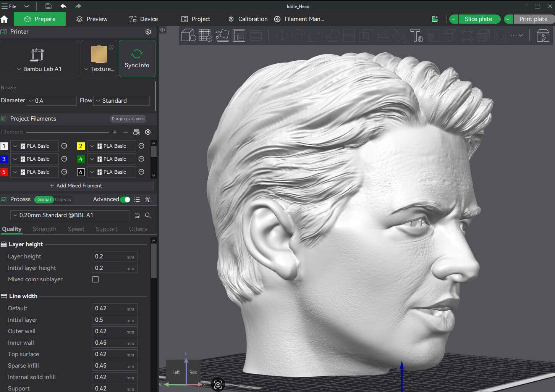The height and width of the screenshot is (392, 555).
Task: Open filament 2 PLA Basic dropdown
Action: point(112,146)
